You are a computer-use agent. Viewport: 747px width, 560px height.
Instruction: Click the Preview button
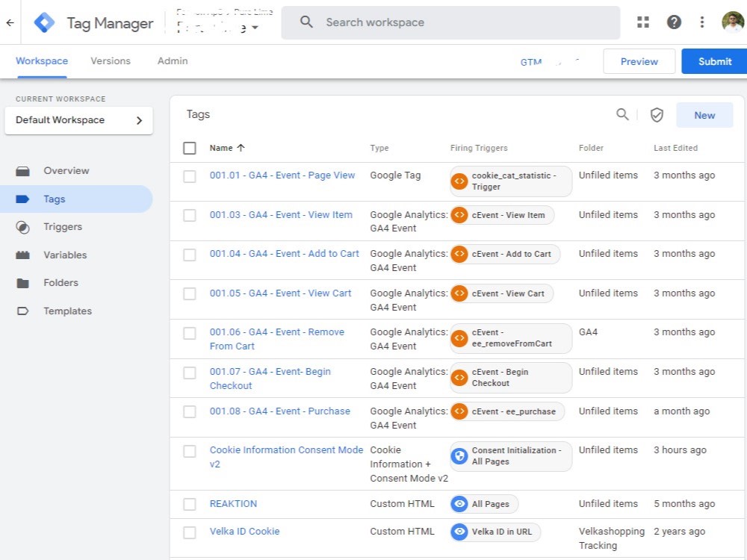pyautogui.click(x=639, y=61)
